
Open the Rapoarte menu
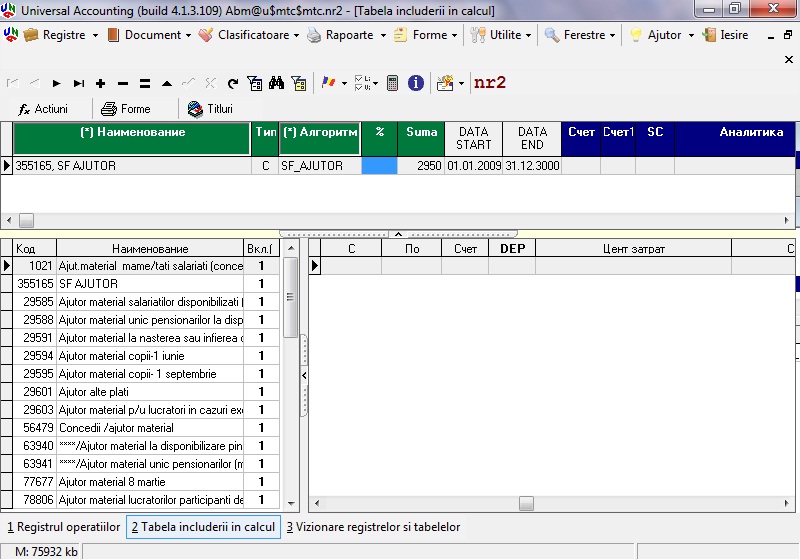pyautogui.click(x=347, y=35)
